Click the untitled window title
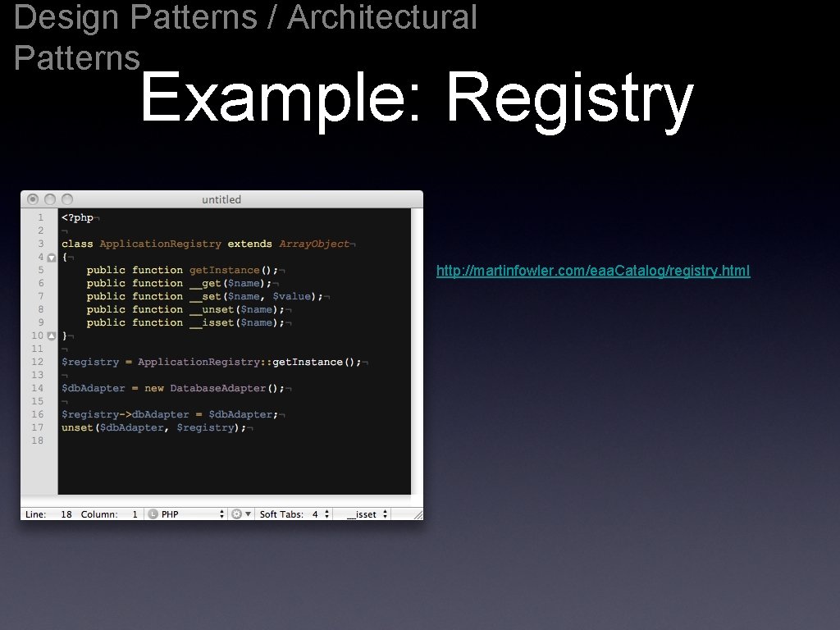This screenshot has height=630, width=840. point(221,199)
